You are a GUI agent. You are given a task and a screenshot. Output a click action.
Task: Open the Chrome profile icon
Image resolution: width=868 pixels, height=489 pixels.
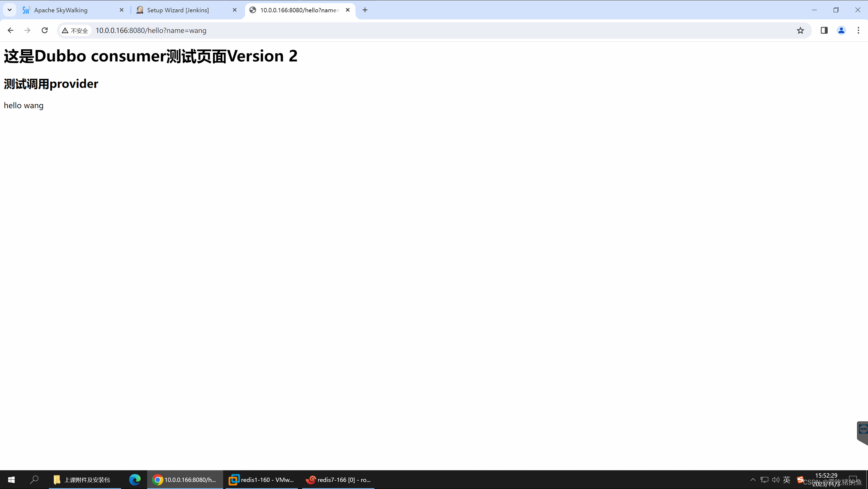click(x=841, y=30)
